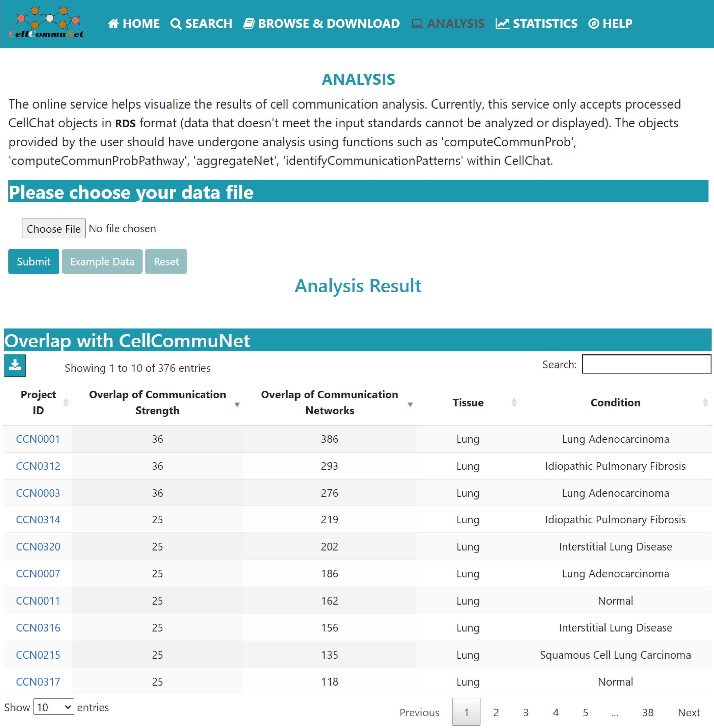Open project CCN0312 link
The height and width of the screenshot is (728, 714).
38,466
